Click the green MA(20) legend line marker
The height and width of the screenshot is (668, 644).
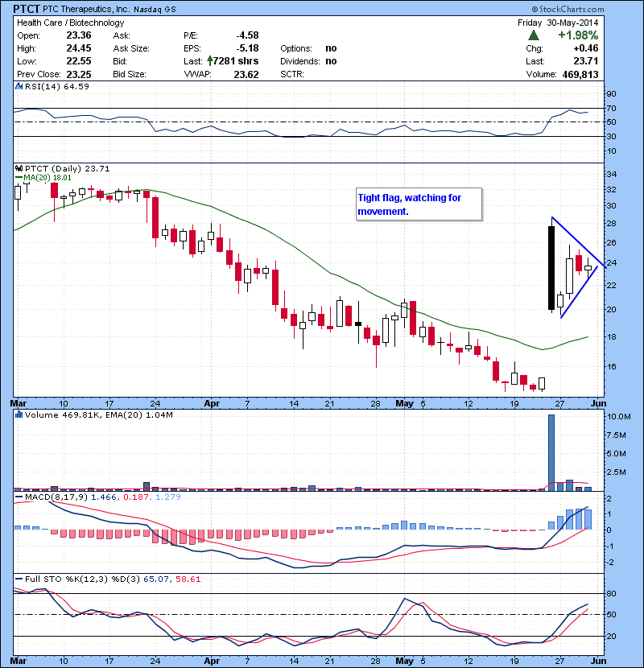click(x=19, y=178)
